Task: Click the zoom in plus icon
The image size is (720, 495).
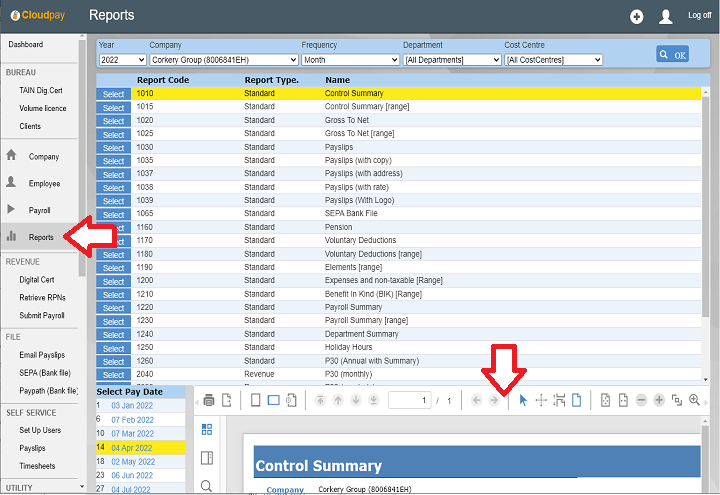Action: tap(659, 400)
